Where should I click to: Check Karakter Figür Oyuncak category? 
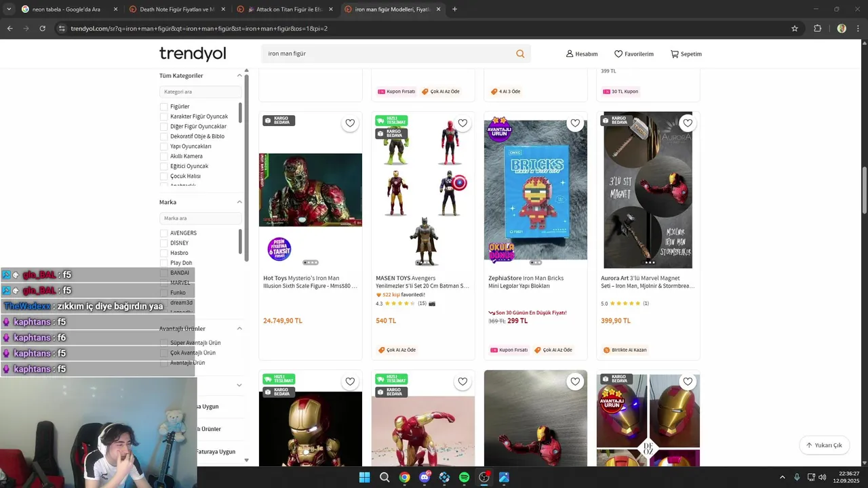pos(163,117)
